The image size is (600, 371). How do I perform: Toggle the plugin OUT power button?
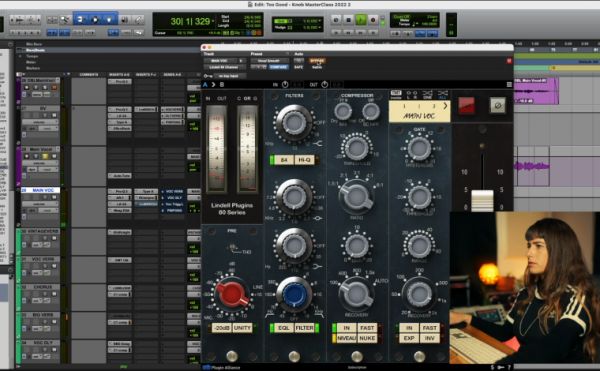pos(324,85)
